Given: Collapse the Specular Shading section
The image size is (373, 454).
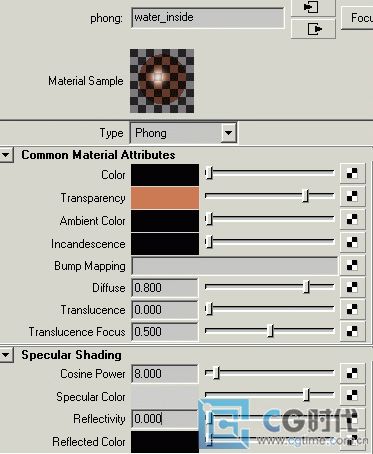Looking at the screenshot, I should [6, 355].
